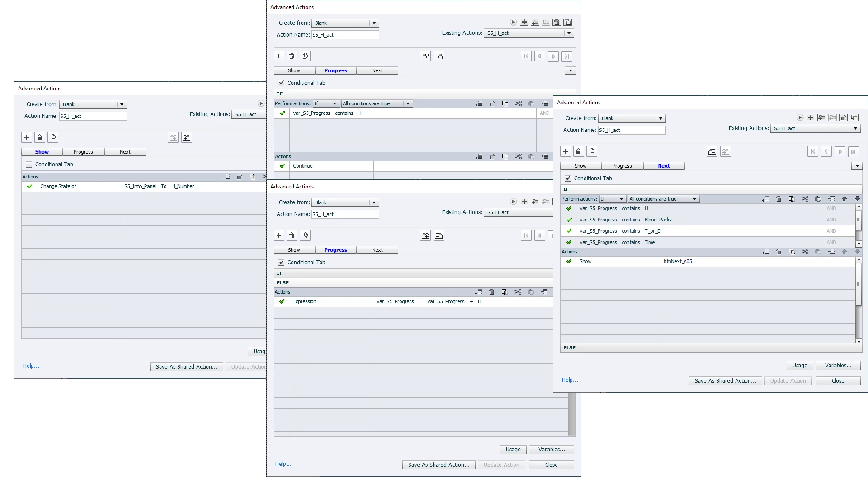The image size is (868, 488).
Task: Click delete action trash icon in top-center dialog header
Action: point(557,22)
